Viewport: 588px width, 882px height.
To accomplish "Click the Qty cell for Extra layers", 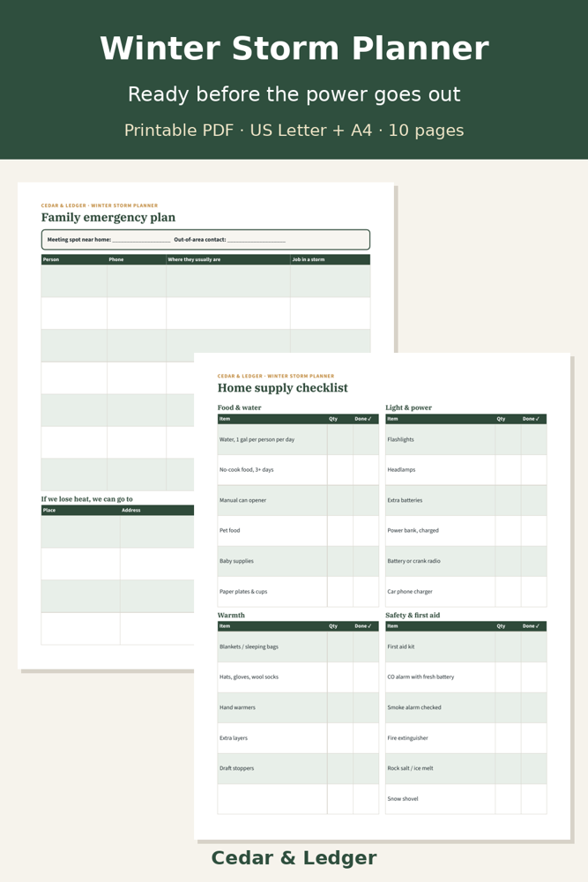I will point(340,738).
